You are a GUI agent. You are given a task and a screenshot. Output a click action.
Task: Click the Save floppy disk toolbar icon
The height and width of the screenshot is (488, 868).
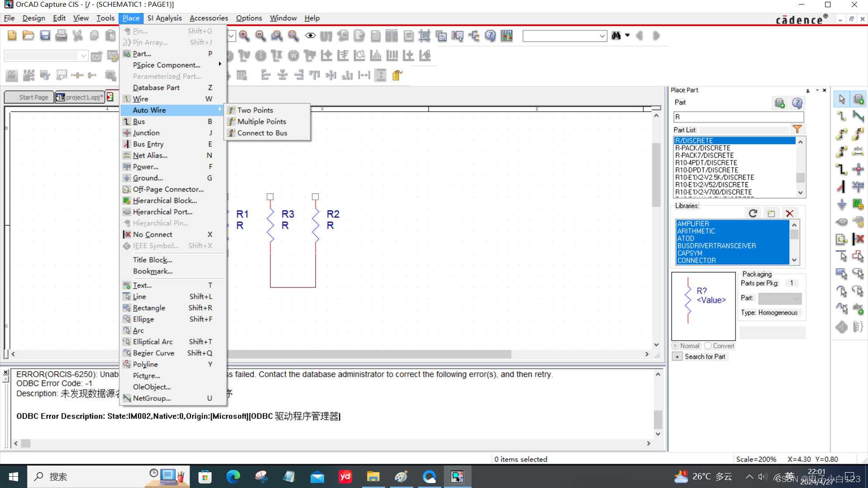[45, 36]
